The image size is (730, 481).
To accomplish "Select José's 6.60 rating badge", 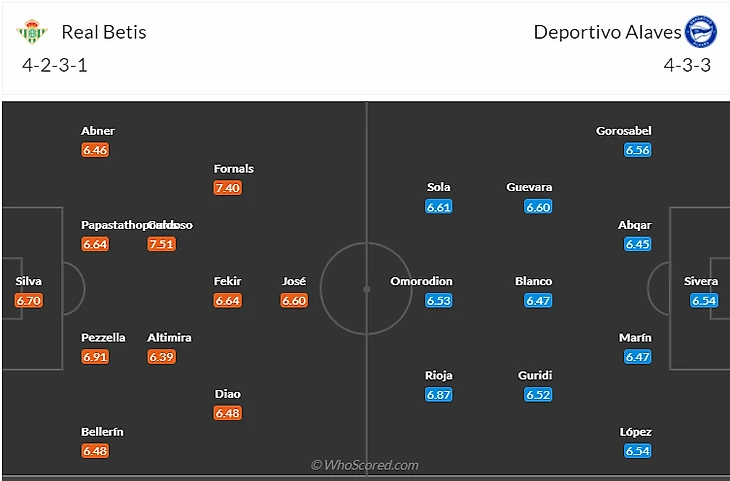I will pos(294,300).
